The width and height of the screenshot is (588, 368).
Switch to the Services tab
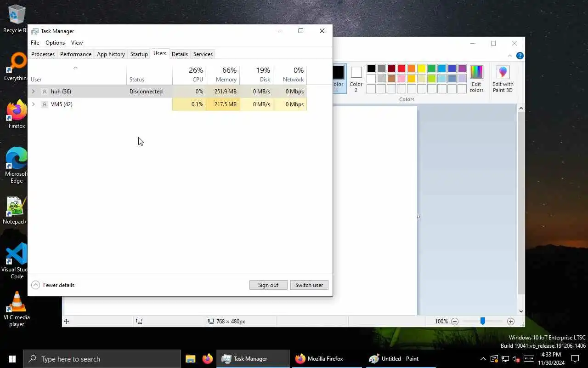(x=203, y=54)
